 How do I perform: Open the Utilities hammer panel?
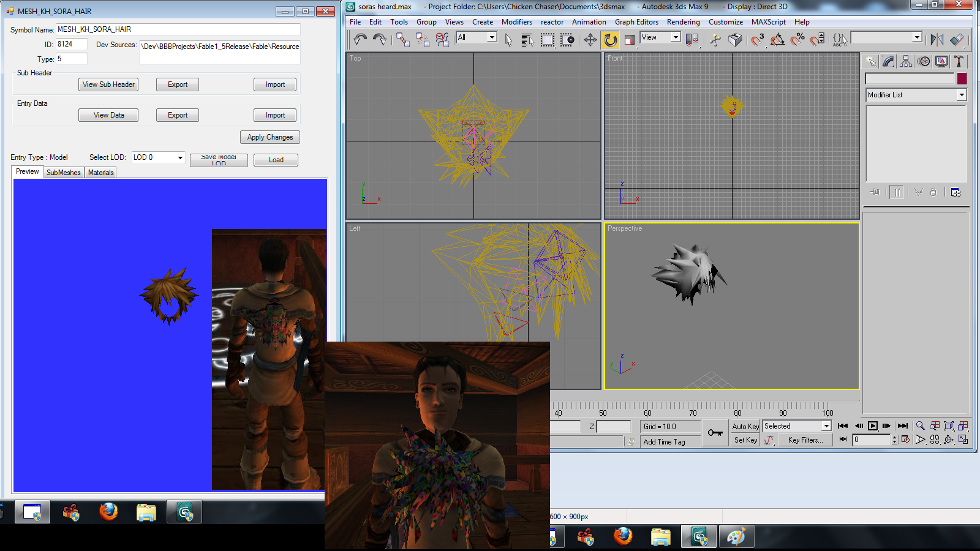click(x=959, y=61)
